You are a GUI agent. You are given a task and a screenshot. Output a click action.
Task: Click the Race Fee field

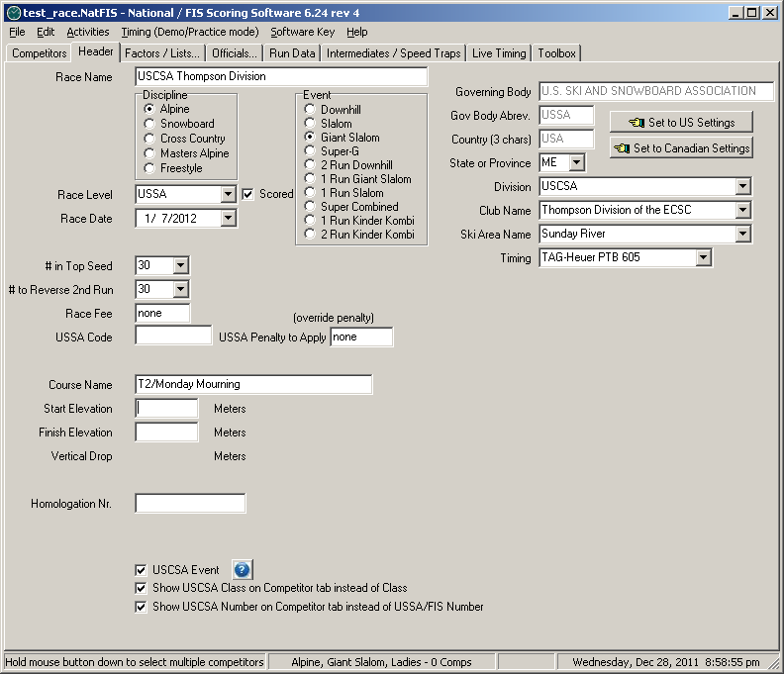[x=162, y=313]
